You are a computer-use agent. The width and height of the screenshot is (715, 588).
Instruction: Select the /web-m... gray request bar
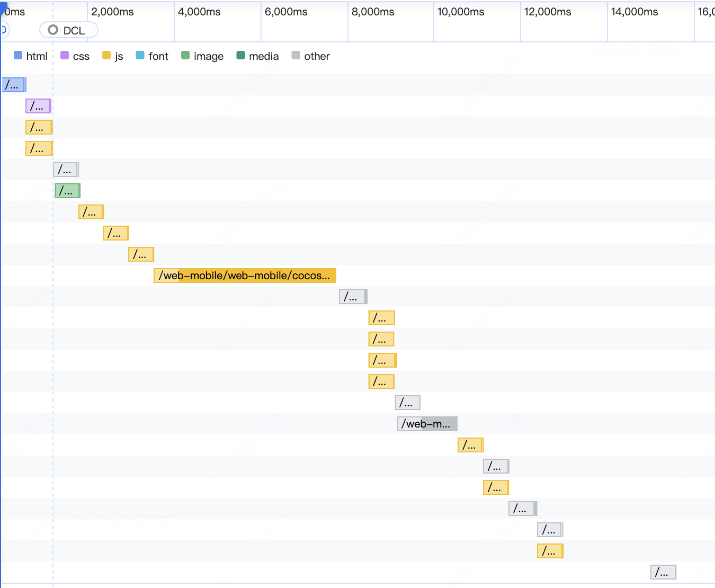coord(427,424)
